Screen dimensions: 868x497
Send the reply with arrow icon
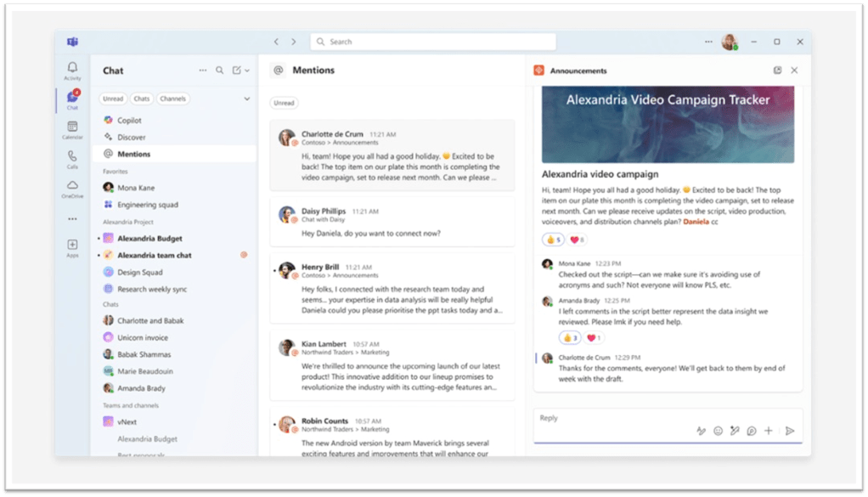(789, 431)
